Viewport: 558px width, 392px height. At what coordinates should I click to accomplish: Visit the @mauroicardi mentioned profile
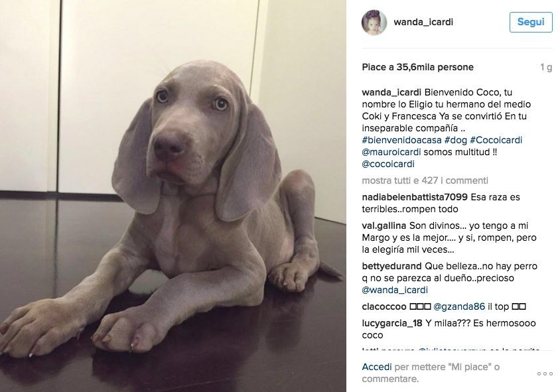click(391, 153)
